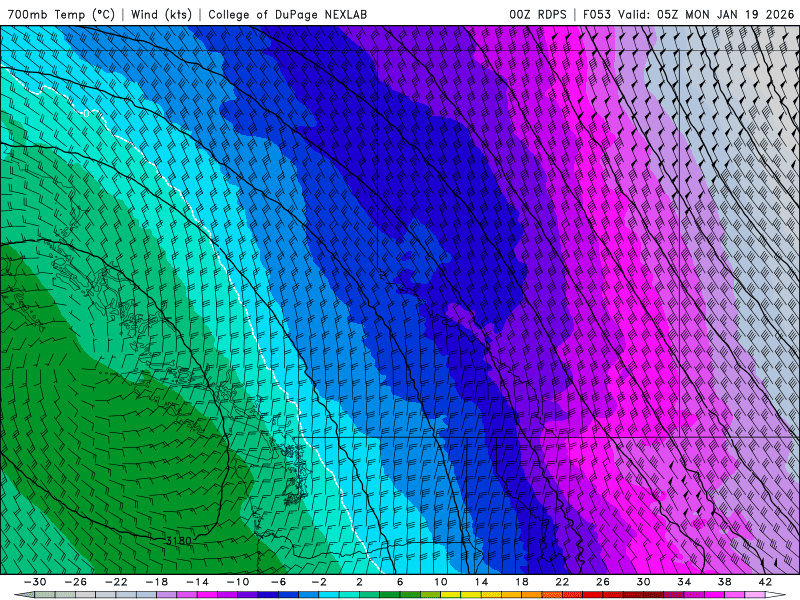The height and width of the screenshot is (600, 800).
Task: Click the "26" colorbar tick label
Action: tap(603, 582)
